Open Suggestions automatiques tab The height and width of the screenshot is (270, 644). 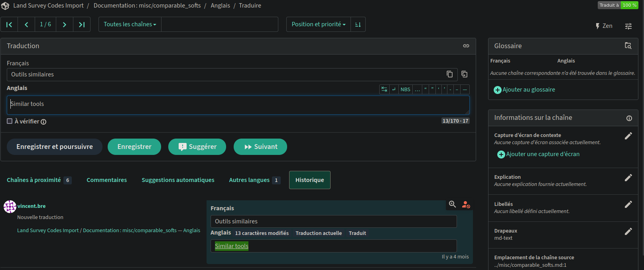[178, 180]
